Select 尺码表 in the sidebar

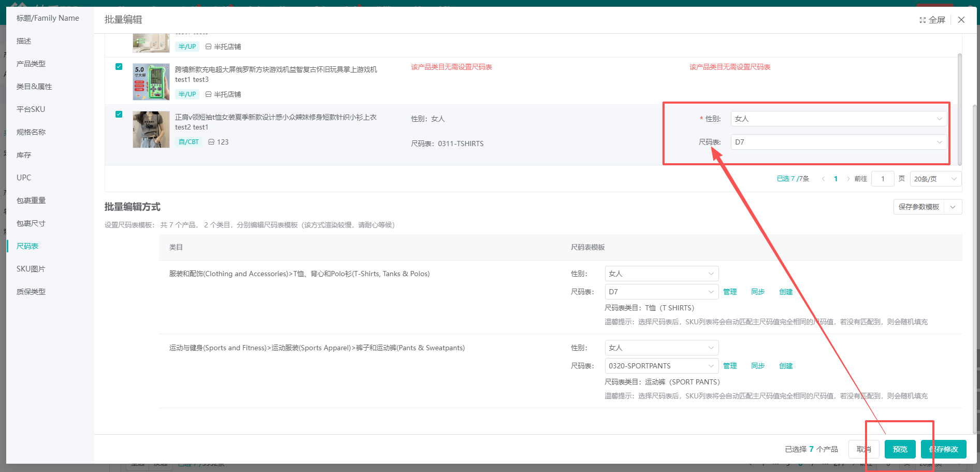click(27, 246)
